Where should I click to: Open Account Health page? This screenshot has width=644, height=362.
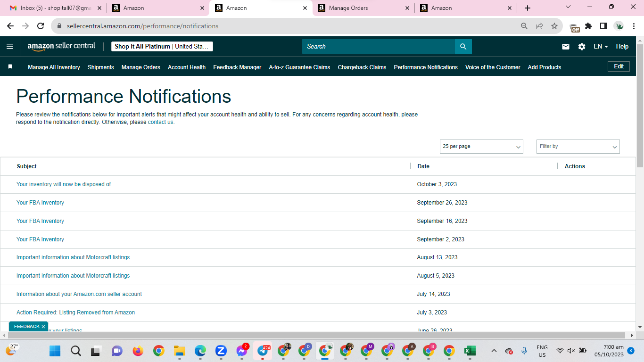pyautogui.click(x=187, y=67)
